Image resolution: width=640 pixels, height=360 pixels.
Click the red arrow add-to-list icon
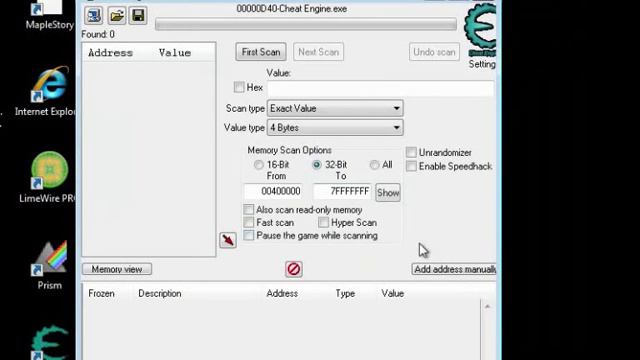(x=228, y=240)
